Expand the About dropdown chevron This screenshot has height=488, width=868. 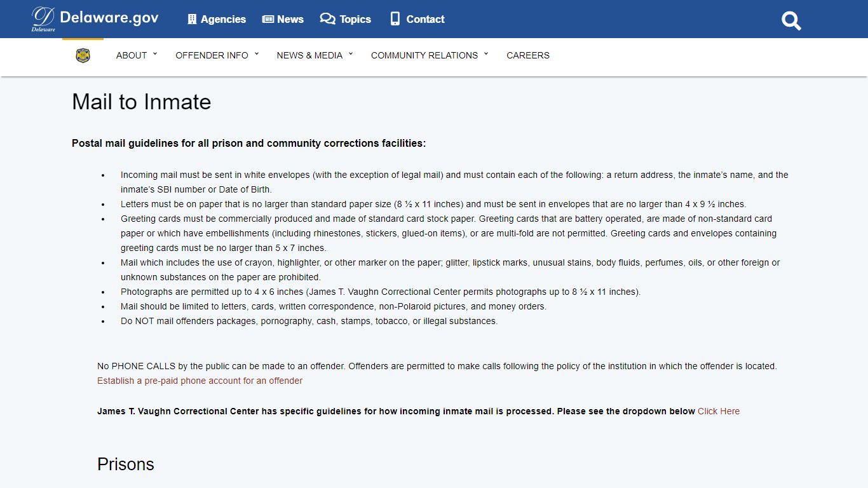[155, 54]
